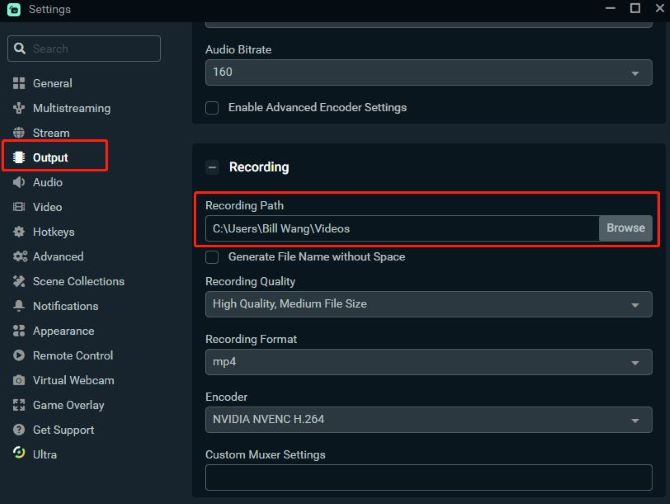
Task: Enable Advanced Encoder Settings checkbox
Action: tap(212, 108)
